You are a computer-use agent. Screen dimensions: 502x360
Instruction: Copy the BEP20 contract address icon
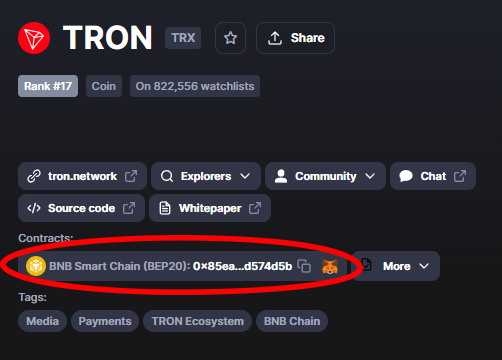point(304,266)
